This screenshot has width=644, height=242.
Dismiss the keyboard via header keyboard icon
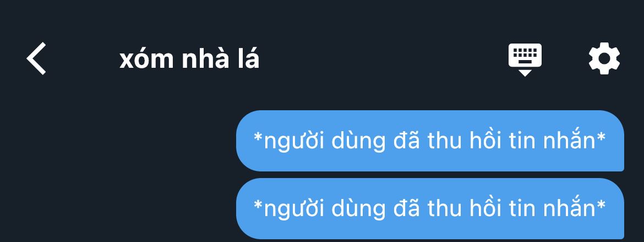click(x=525, y=60)
